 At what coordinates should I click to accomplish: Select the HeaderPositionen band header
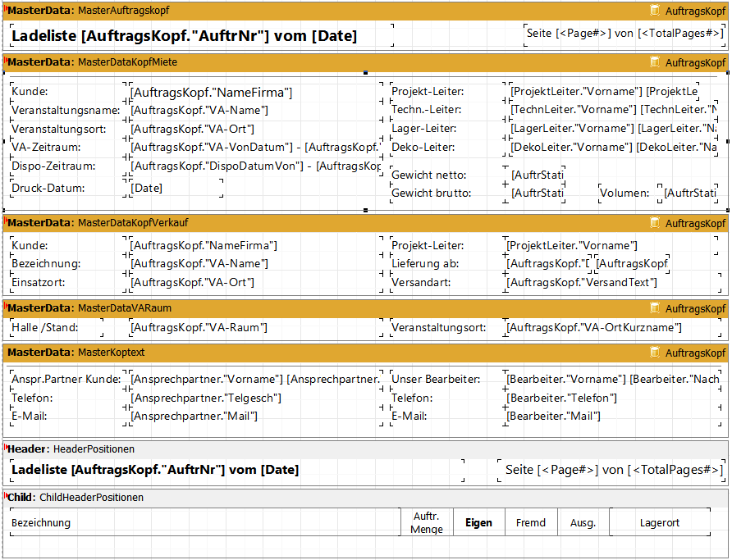365,449
